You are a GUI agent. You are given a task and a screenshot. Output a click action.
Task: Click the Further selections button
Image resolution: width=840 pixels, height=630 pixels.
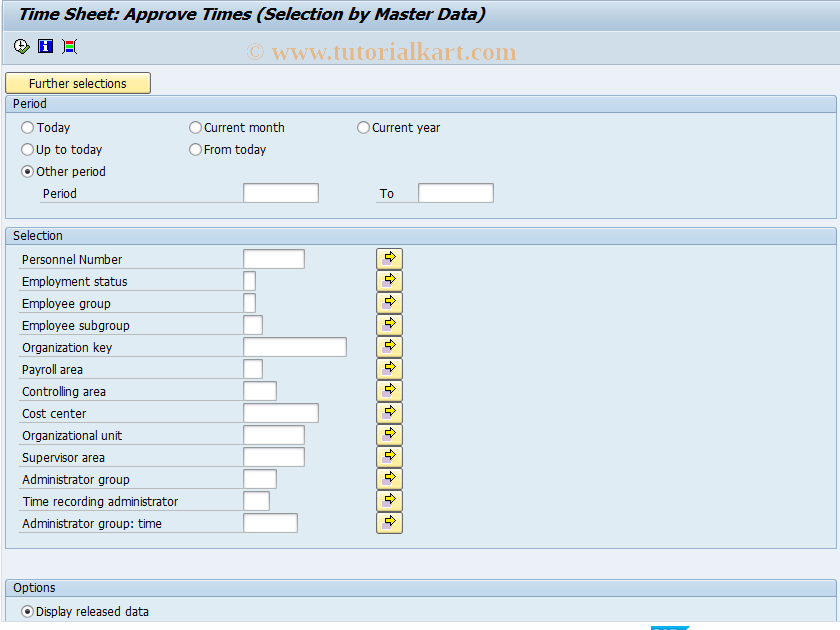77,83
